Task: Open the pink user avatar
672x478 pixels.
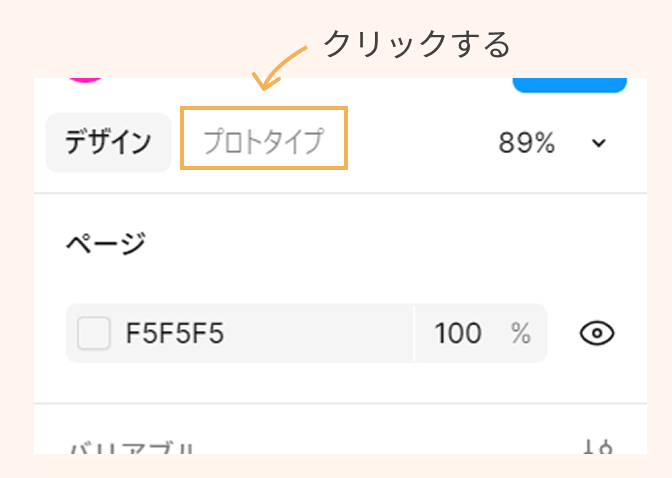Action: [86, 80]
